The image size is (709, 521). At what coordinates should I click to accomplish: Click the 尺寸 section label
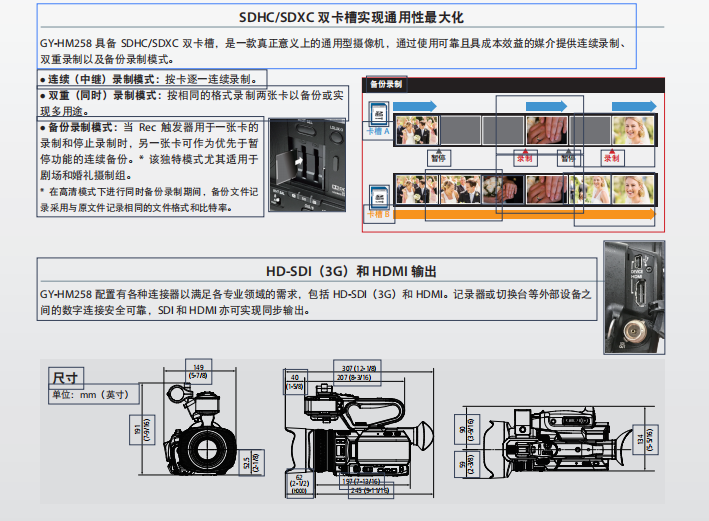click(66, 378)
